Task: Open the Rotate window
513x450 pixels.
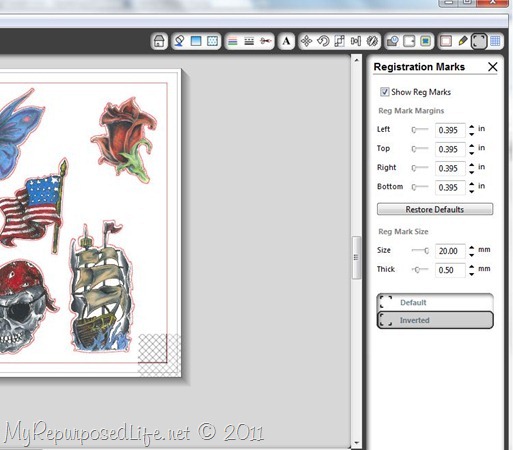Action: coord(323,41)
